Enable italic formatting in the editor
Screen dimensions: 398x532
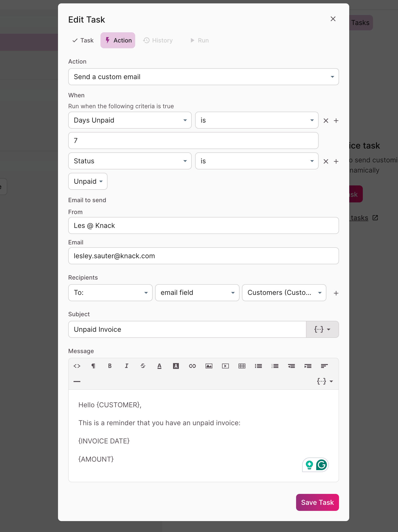pyautogui.click(x=126, y=366)
